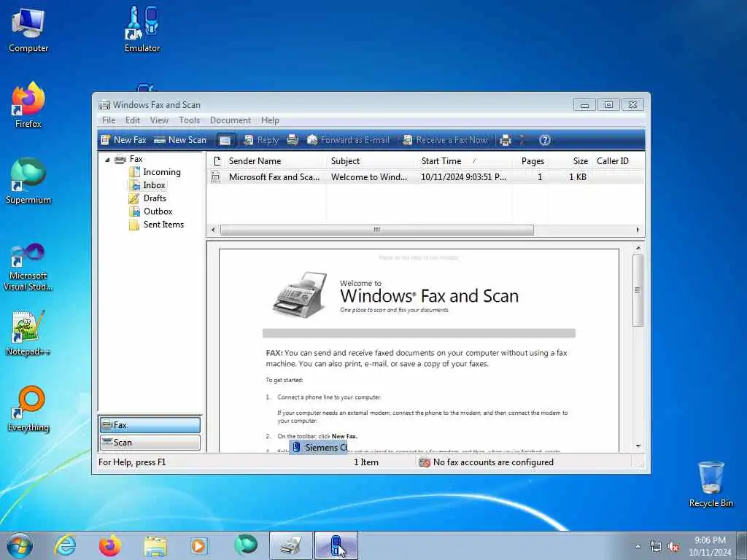Open the Supermium desktop shortcut
Viewport: 747px width, 560px height.
point(28,181)
